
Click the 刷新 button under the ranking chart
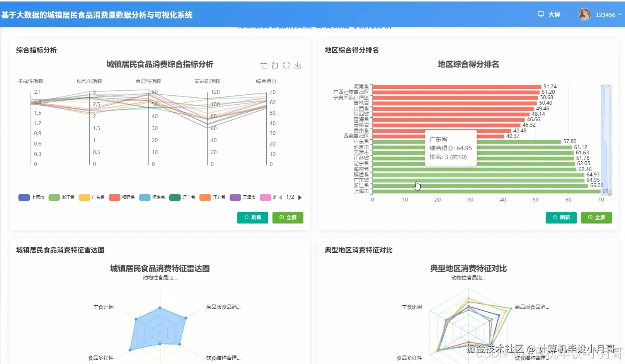(x=561, y=217)
